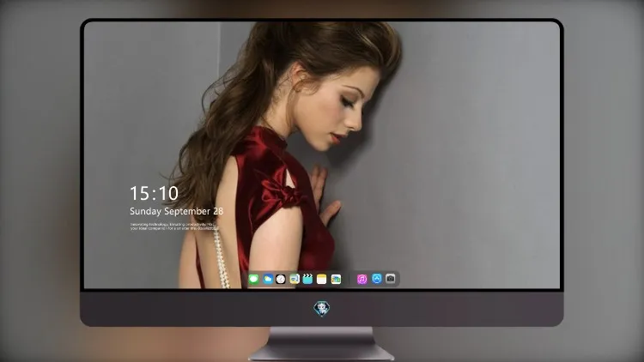Open the yellow Notes app
Viewport: 644px width, 362px height.
tap(322, 279)
